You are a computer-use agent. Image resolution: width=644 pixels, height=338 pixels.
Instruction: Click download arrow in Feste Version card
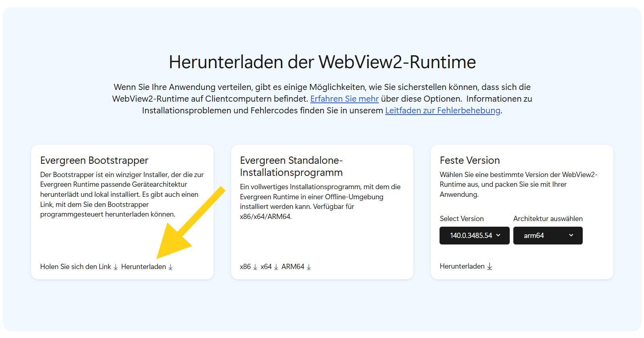490,266
